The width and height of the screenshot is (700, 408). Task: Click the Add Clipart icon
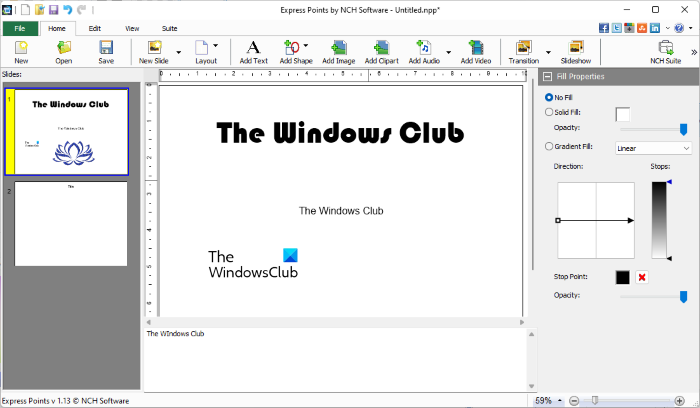pos(382,52)
